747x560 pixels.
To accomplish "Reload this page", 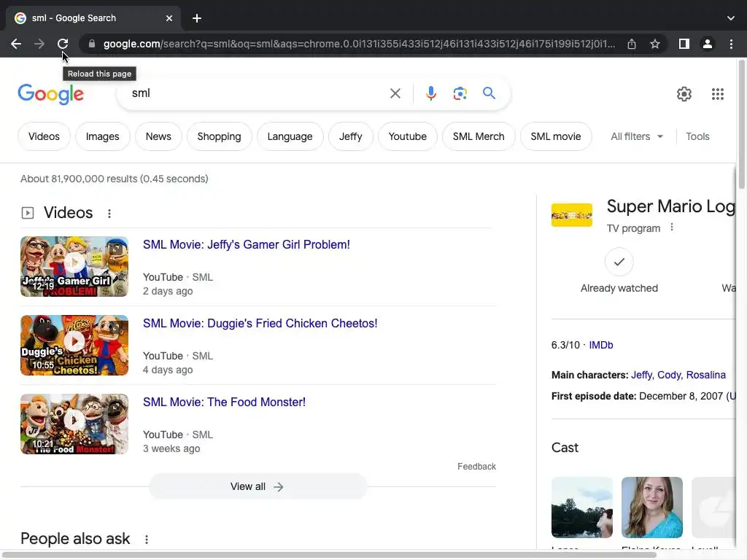I will coord(63,44).
